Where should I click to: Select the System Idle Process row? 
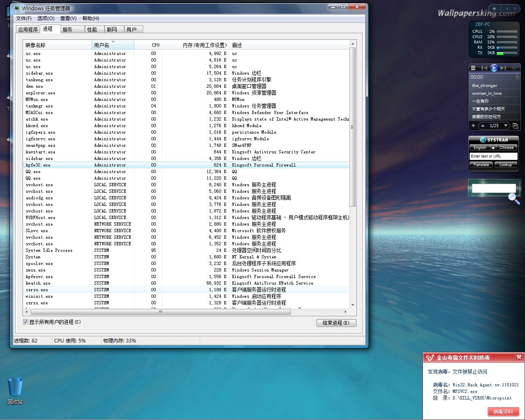[187, 250]
